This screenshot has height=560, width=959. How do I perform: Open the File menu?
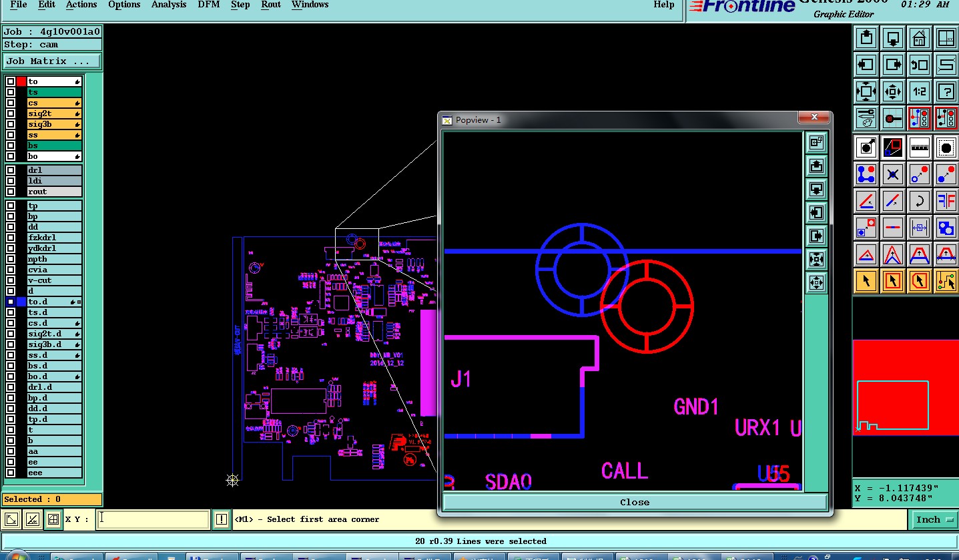[19, 5]
